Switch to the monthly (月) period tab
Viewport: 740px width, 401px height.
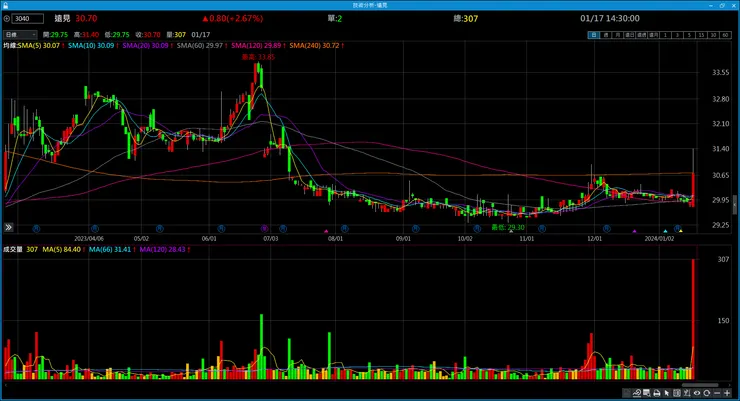coord(617,35)
